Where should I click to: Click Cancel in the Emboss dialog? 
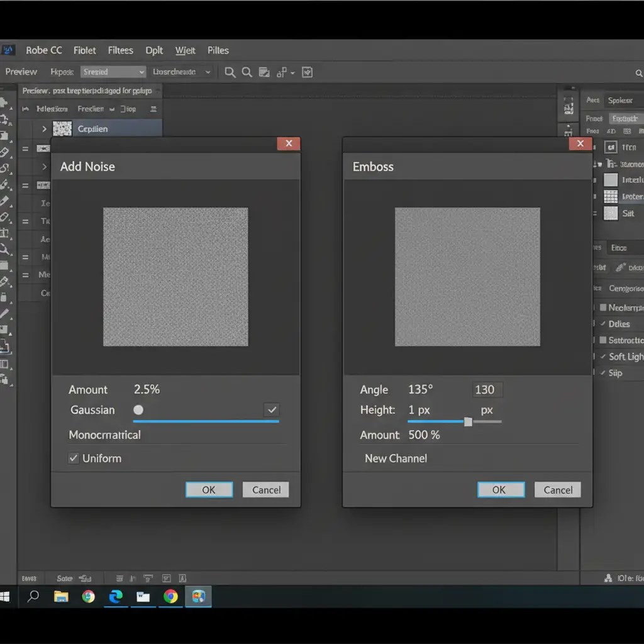[558, 490]
